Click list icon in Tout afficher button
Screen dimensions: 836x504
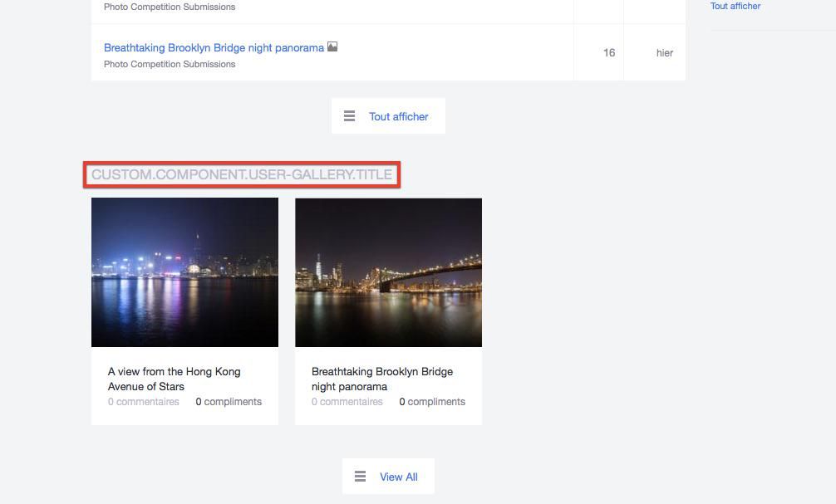[x=349, y=116]
